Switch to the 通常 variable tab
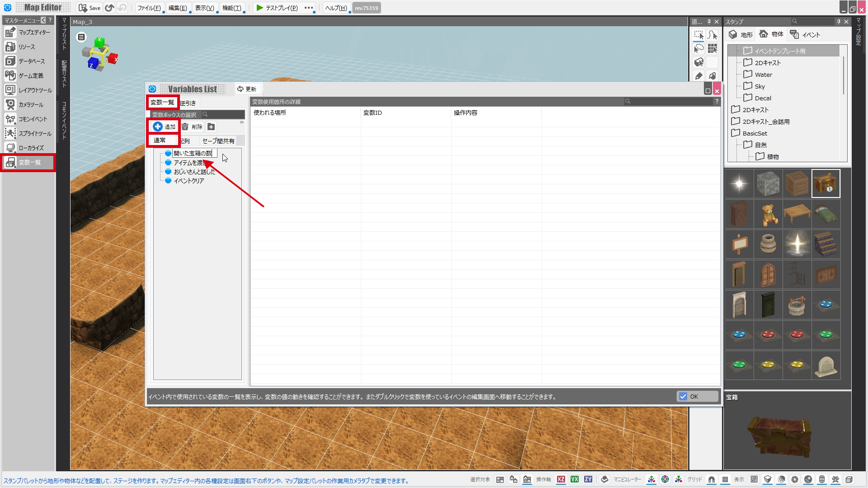The height and width of the screenshot is (488, 868). click(x=160, y=141)
